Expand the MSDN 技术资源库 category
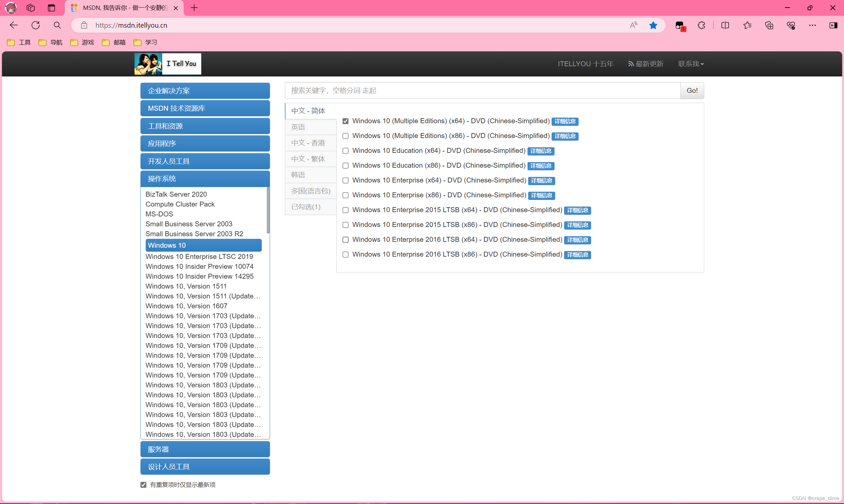This screenshot has height=504, width=844. tap(205, 108)
